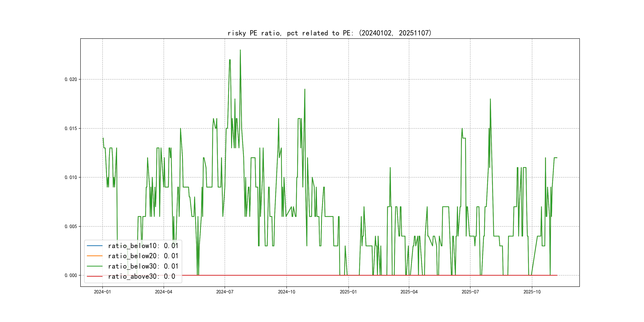Click the 2024-04 x-axis tick label

point(164,292)
